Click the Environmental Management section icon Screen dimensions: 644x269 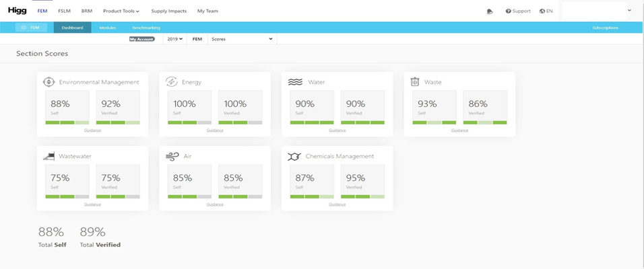[x=49, y=82]
